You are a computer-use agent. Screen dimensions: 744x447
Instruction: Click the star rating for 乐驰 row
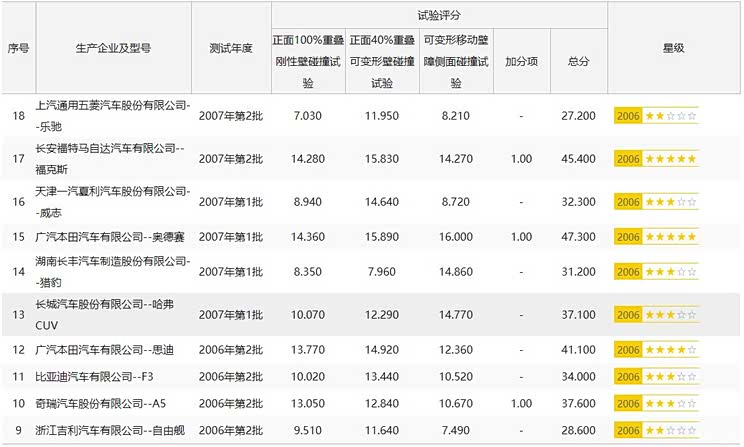[656, 117]
